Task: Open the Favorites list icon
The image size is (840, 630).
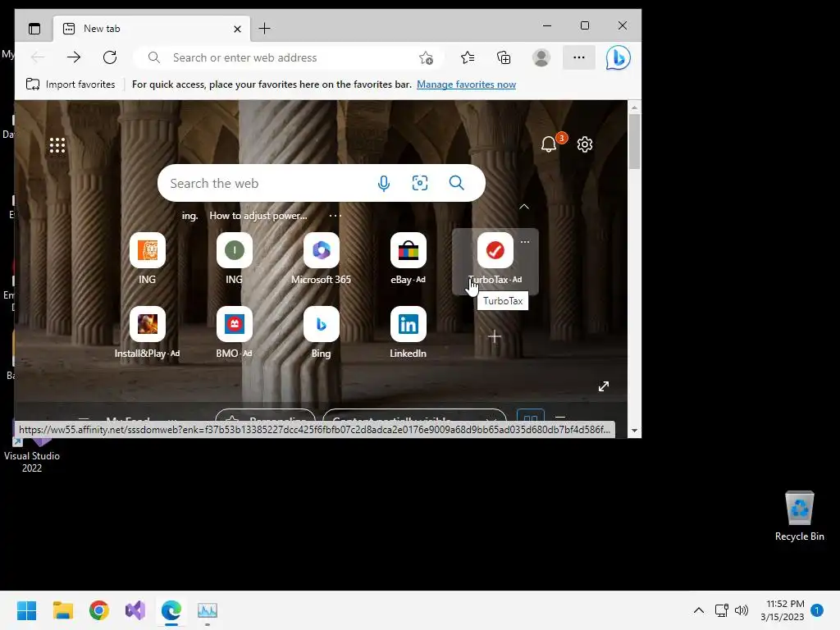Action: (x=468, y=57)
